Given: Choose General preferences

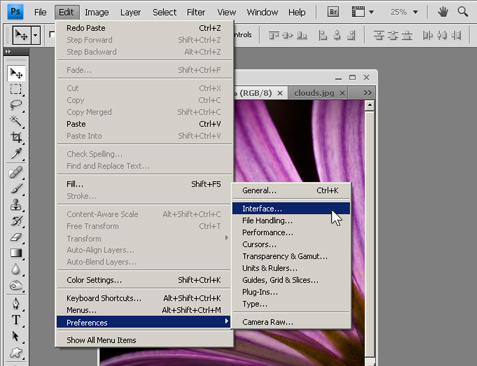Looking at the screenshot, I should click(x=291, y=190).
